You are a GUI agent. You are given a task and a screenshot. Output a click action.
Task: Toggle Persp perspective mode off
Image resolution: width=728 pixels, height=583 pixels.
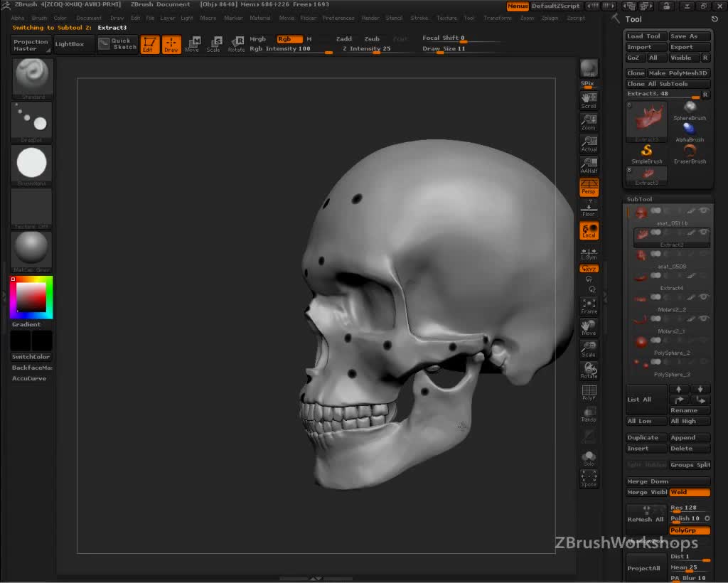pyautogui.click(x=589, y=187)
